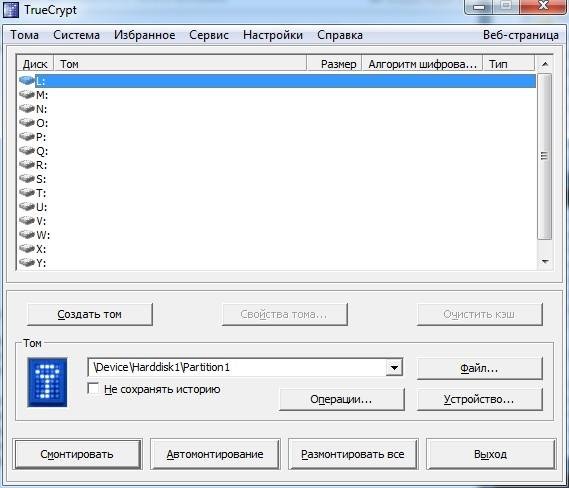Click the Создать том button
Screen dimensions: 569x488
[x=90, y=314]
